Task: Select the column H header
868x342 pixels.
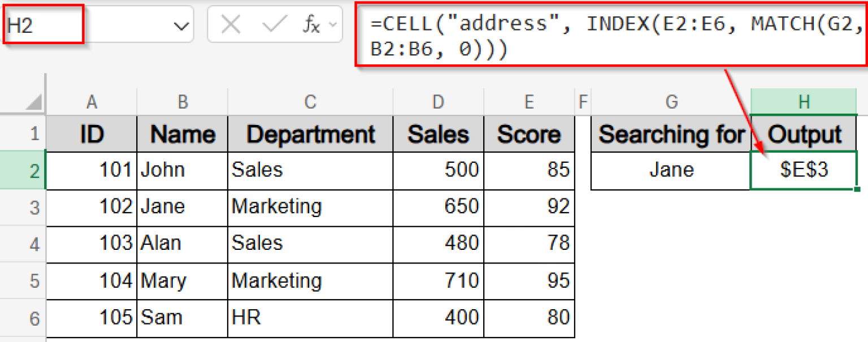Action: 804,102
